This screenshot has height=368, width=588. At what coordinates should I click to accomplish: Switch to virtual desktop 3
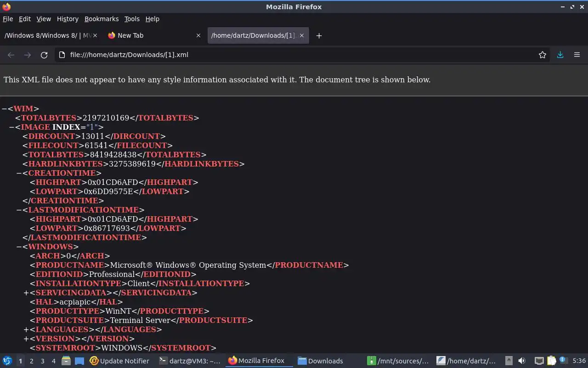point(43,361)
